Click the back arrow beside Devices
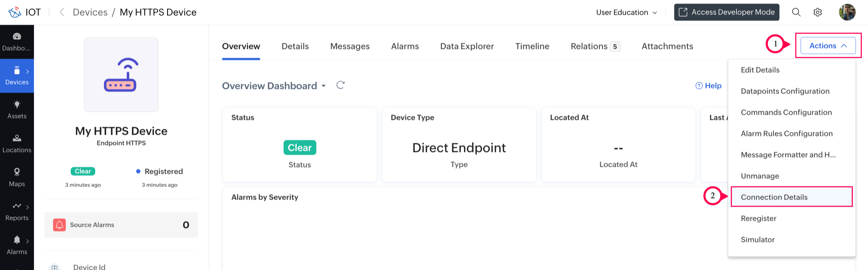868x270 pixels. tap(62, 12)
